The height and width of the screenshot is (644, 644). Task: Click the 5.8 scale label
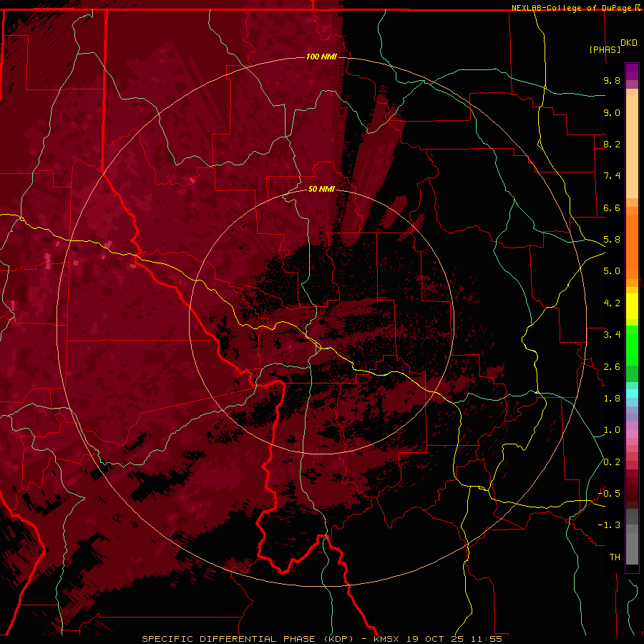612,240
